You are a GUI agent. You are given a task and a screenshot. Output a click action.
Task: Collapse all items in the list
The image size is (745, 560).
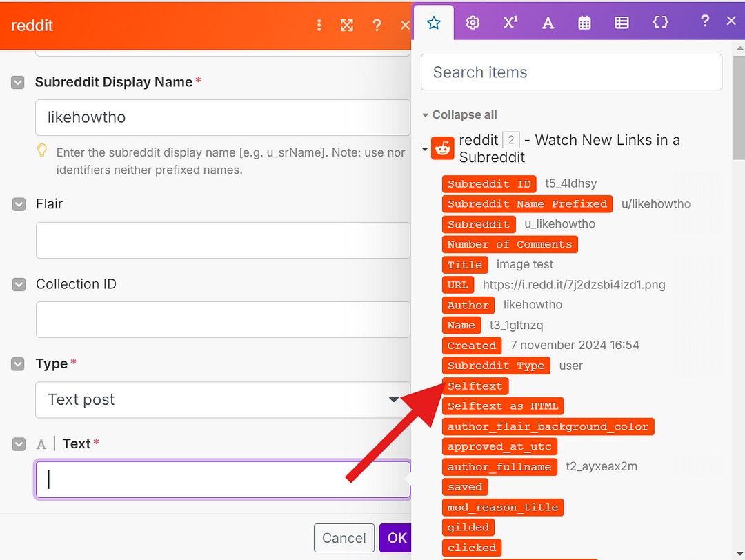tap(459, 115)
